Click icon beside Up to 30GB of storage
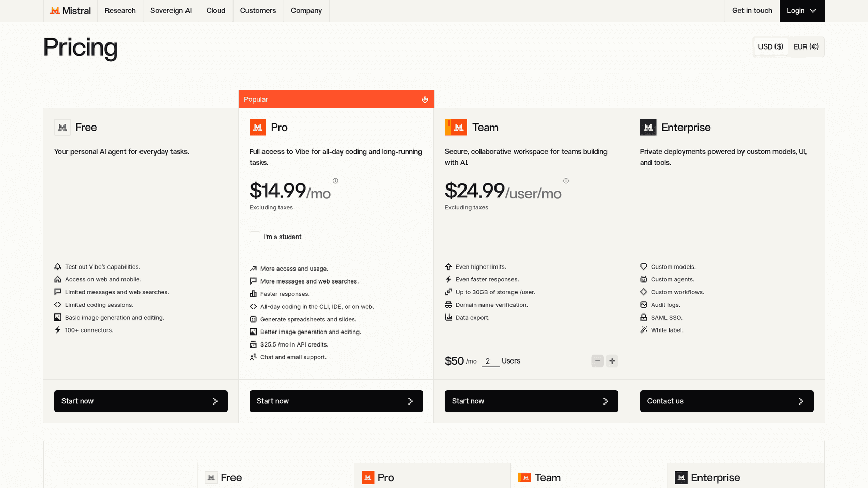The image size is (868, 488). coord(448,292)
